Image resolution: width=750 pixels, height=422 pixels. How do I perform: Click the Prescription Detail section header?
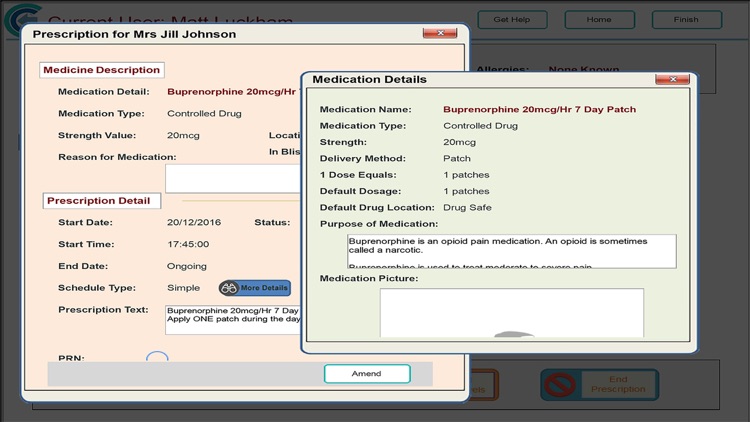pos(102,201)
